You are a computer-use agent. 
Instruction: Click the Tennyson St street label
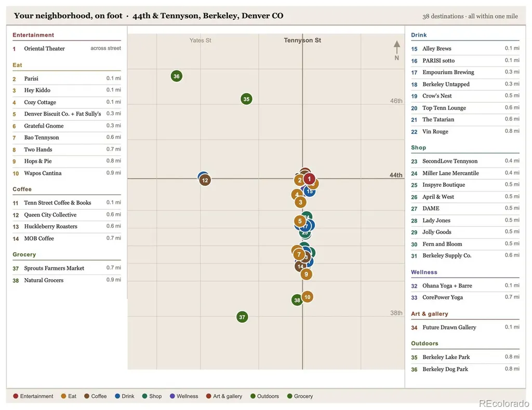click(x=302, y=40)
